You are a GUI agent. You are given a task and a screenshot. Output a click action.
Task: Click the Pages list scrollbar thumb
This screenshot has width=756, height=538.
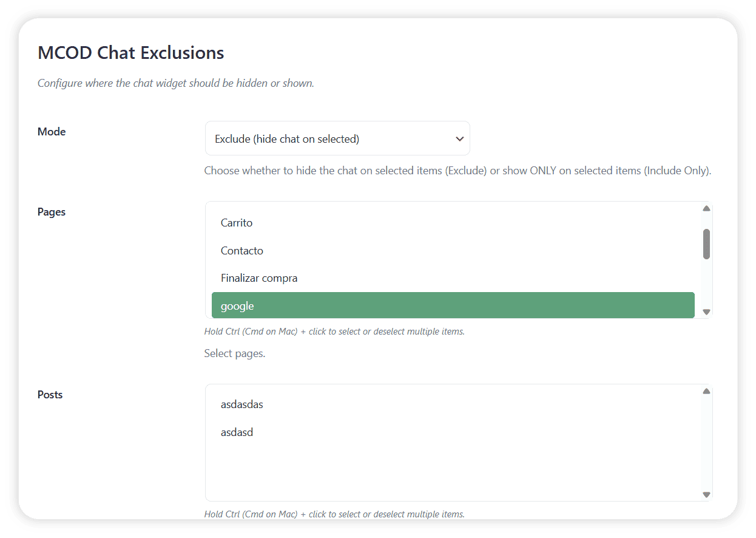(706, 244)
